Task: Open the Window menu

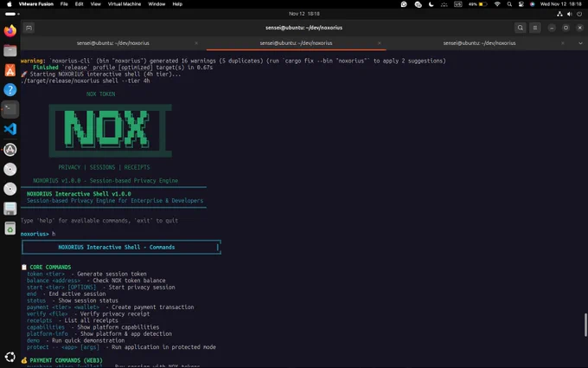Action: [157, 4]
